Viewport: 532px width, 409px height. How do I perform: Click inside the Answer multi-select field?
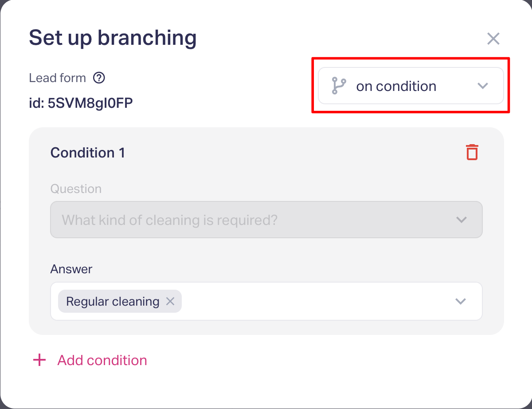click(x=310, y=302)
